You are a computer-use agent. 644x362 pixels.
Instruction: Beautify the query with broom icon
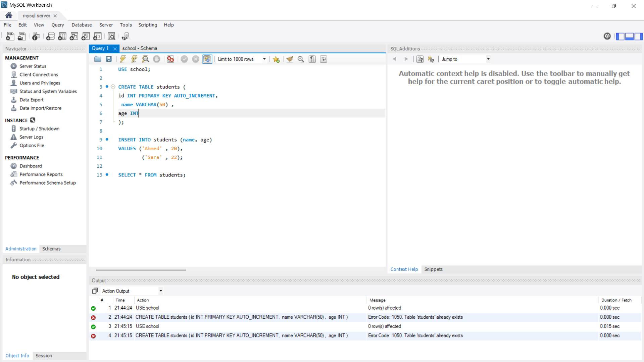point(290,59)
